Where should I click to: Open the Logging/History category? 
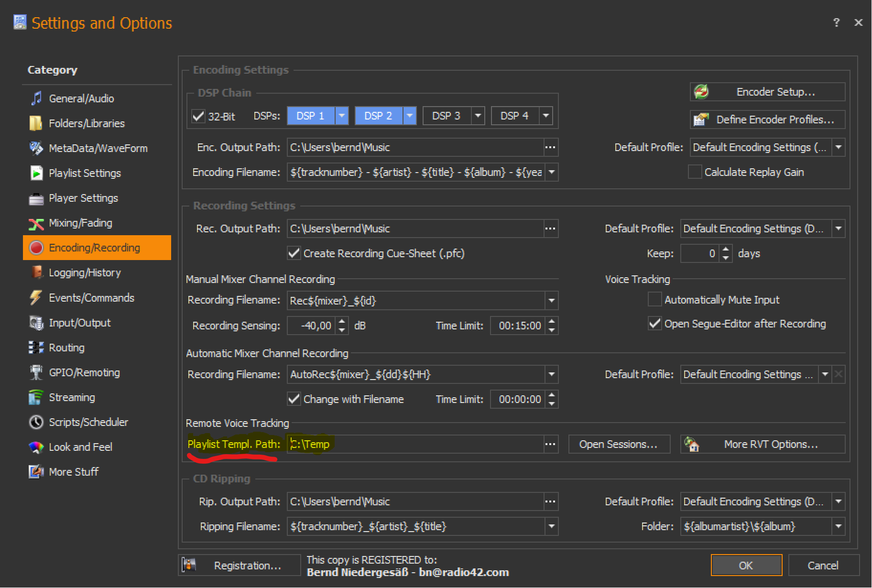85,272
